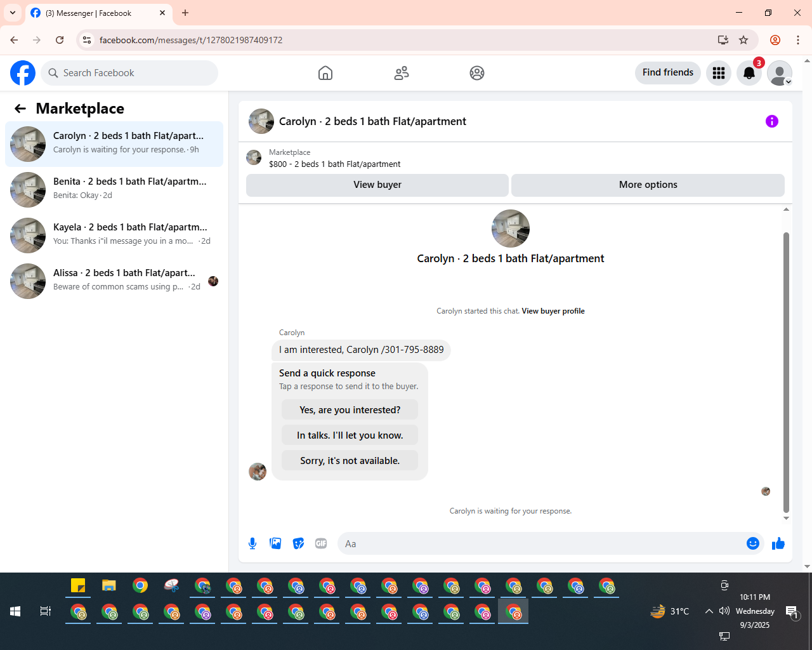The height and width of the screenshot is (650, 812).
Task: Click the View buyer button
Action: click(377, 185)
